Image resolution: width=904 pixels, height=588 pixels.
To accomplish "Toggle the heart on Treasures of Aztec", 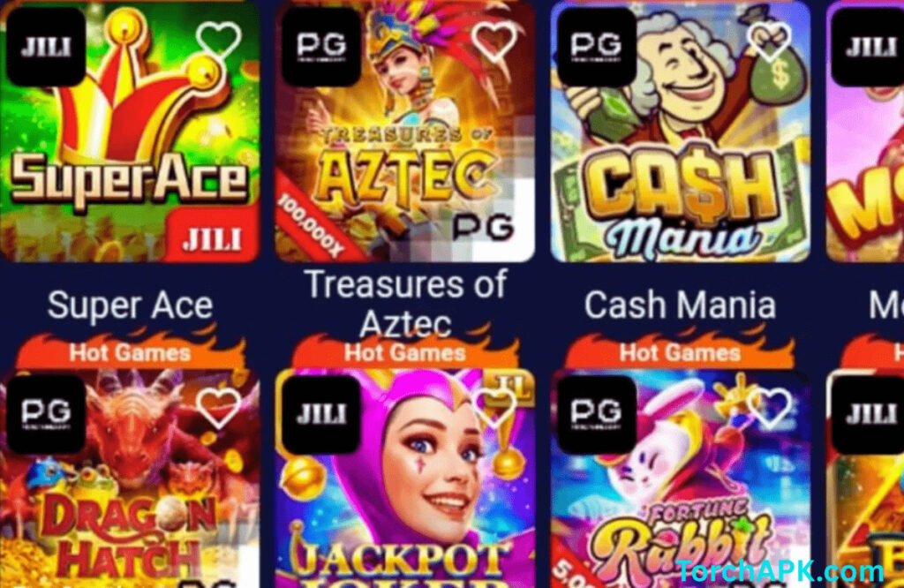I will click(494, 41).
